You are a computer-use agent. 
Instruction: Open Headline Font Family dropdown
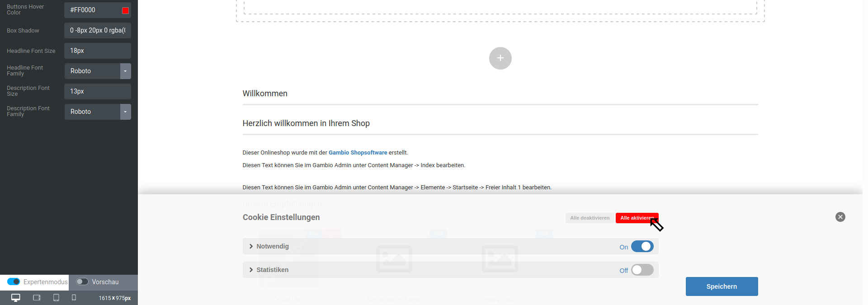click(x=125, y=71)
